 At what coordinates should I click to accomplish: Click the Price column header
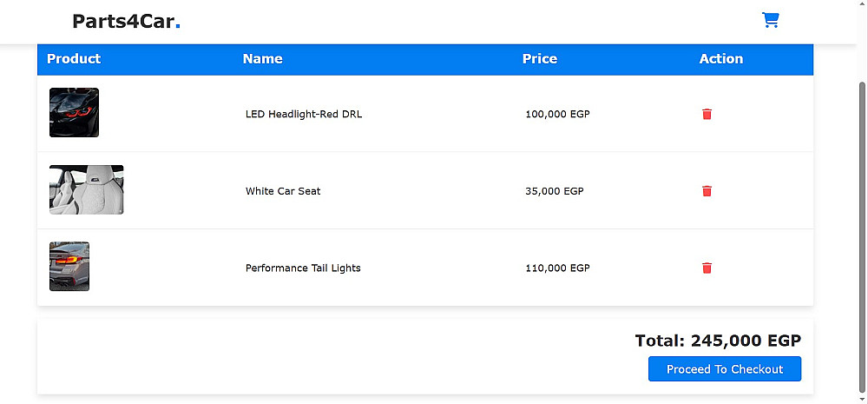540,59
